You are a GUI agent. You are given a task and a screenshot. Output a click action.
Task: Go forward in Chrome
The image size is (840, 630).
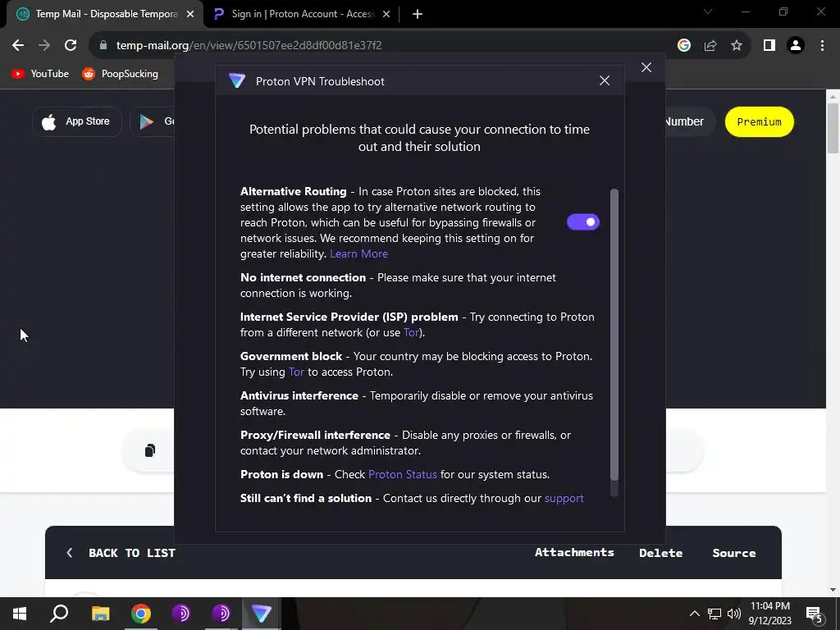point(44,46)
